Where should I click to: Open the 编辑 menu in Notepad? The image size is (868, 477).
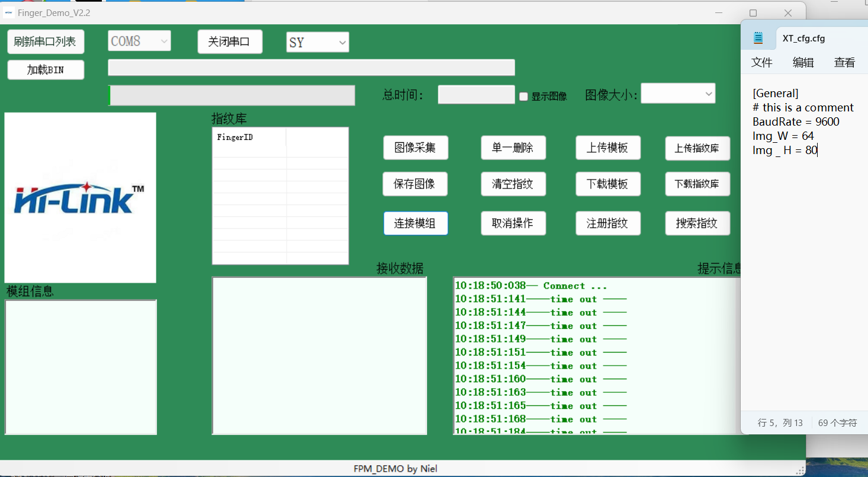803,63
